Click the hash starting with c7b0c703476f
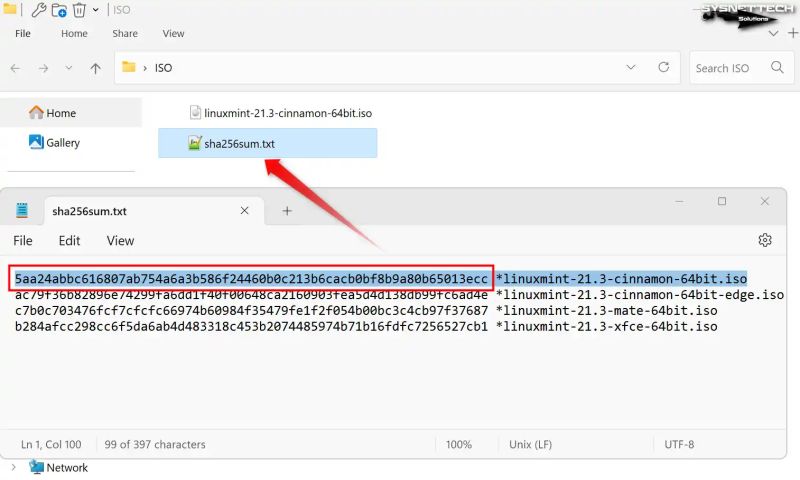The width and height of the screenshot is (800, 480). click(x=251, y=311)
